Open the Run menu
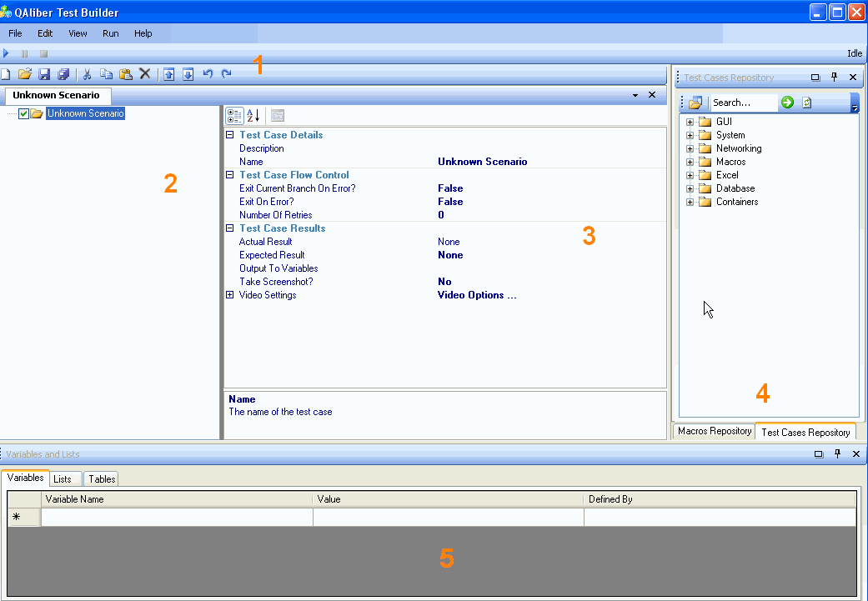Image resolution: width=868 pixels, height=601 pixels. point(110,33)
